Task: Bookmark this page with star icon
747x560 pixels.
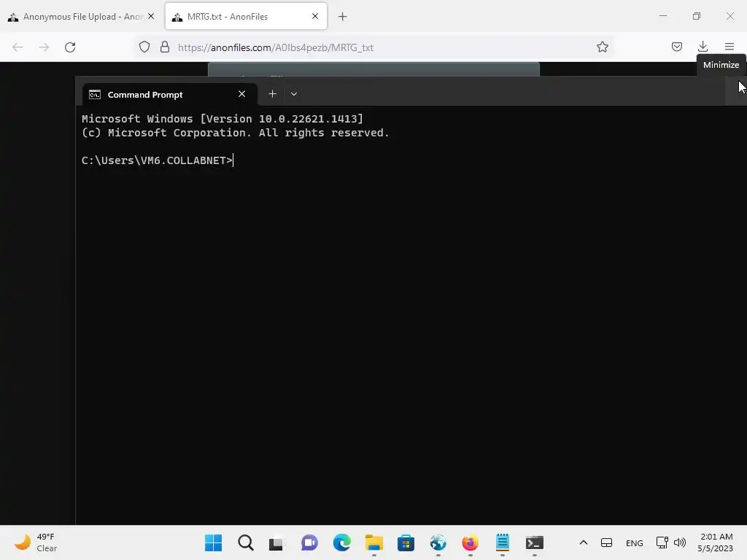Action: pyautogui.click(x=602, y=47)
